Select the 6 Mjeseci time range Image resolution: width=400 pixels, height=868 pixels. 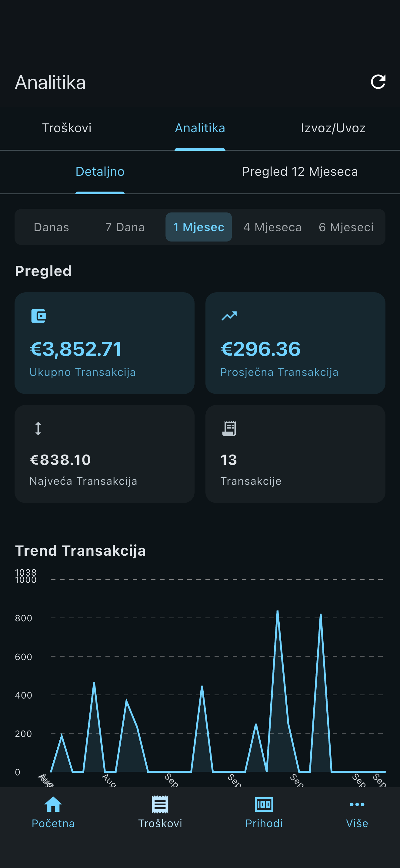pos(346,227)
